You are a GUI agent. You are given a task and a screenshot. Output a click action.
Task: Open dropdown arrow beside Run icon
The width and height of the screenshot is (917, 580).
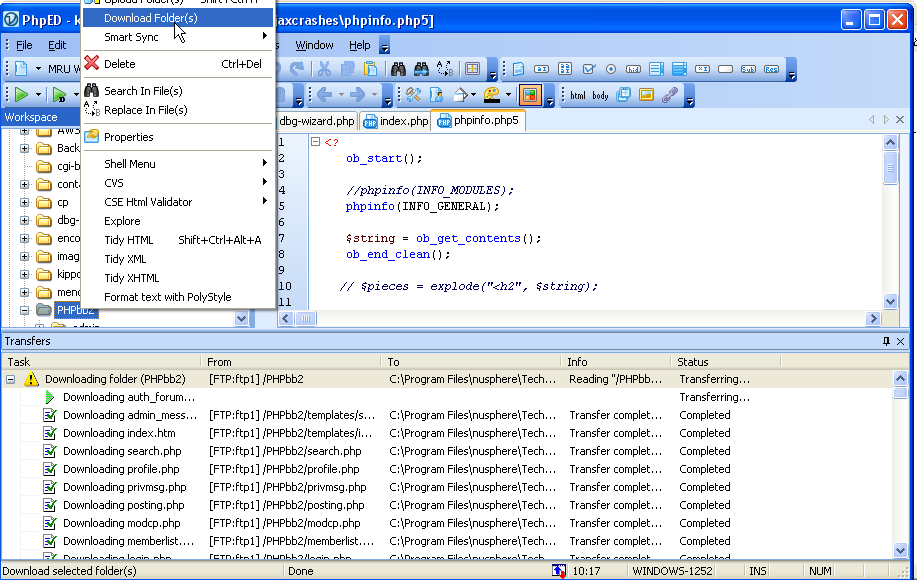click(38, 95)
